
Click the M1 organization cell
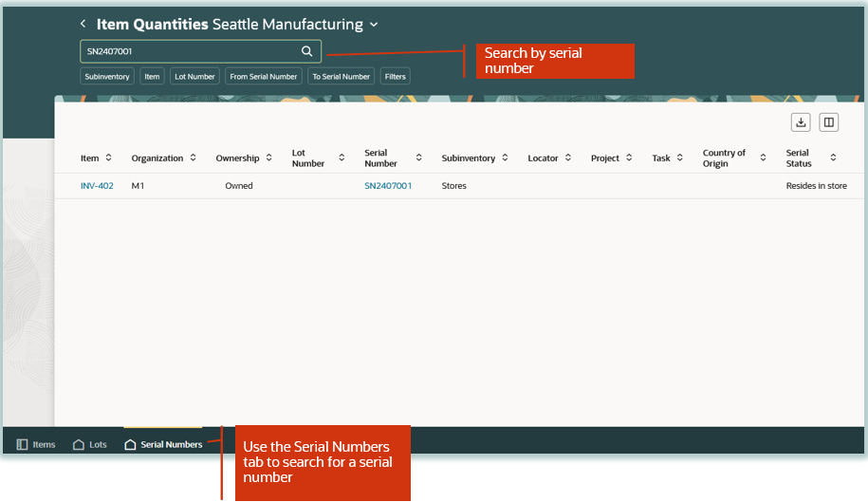(138, 186)
